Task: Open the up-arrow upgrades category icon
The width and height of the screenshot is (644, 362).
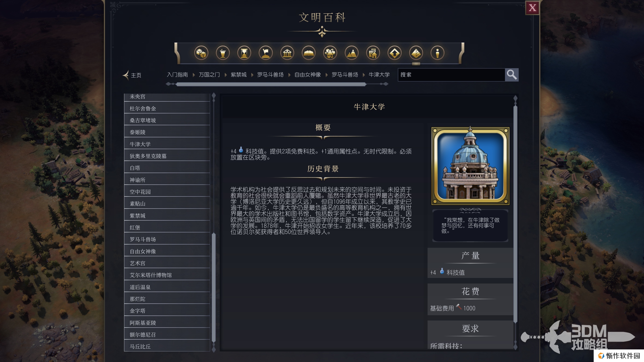Action: point(394,53)
